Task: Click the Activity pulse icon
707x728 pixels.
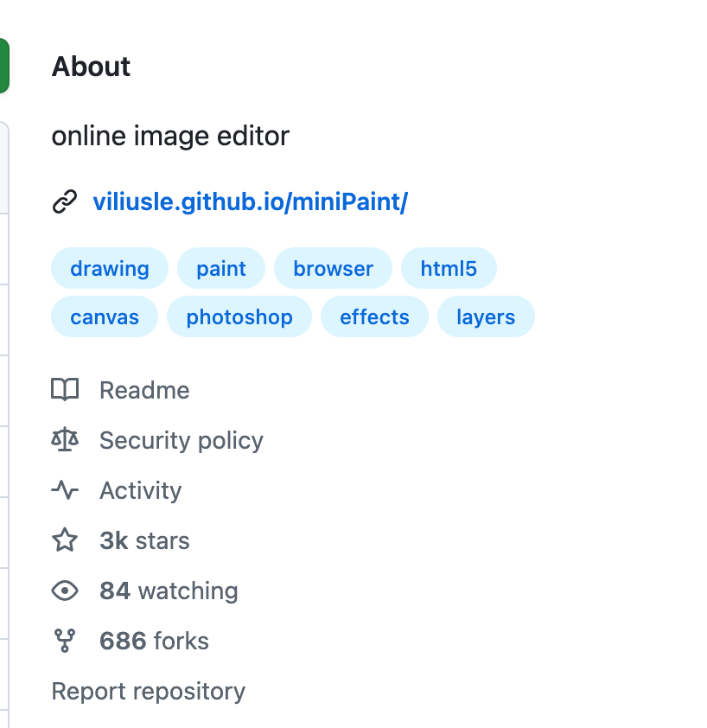Action: (x=65, y=490)
